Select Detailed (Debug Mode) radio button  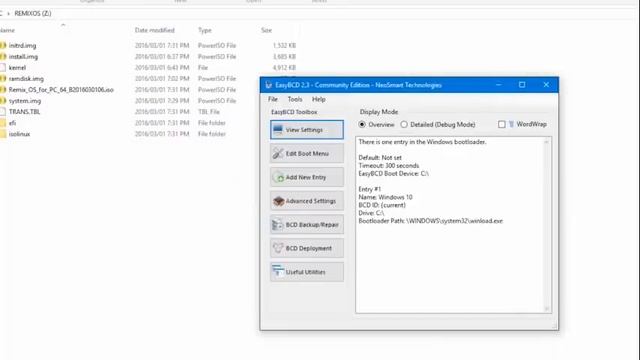(x=404, y=124)
